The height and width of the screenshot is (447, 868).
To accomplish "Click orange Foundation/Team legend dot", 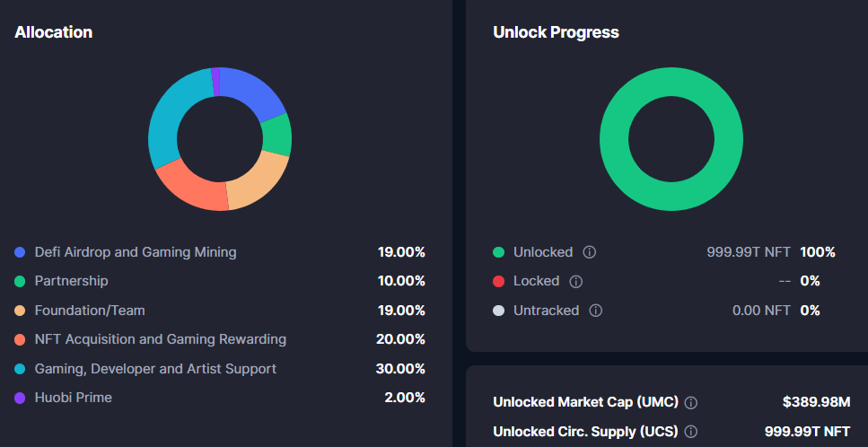I will [x=20, y=311].
